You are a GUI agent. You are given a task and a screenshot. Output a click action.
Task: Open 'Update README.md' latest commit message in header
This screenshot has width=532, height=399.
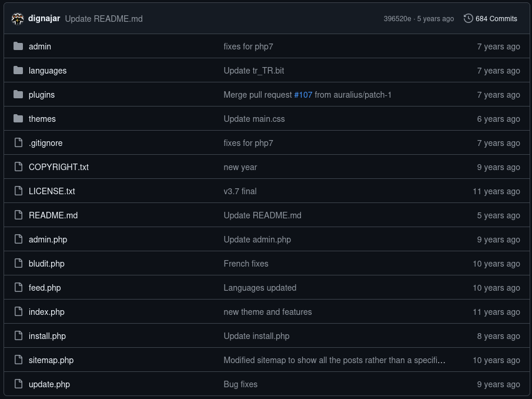pos(104,19)
